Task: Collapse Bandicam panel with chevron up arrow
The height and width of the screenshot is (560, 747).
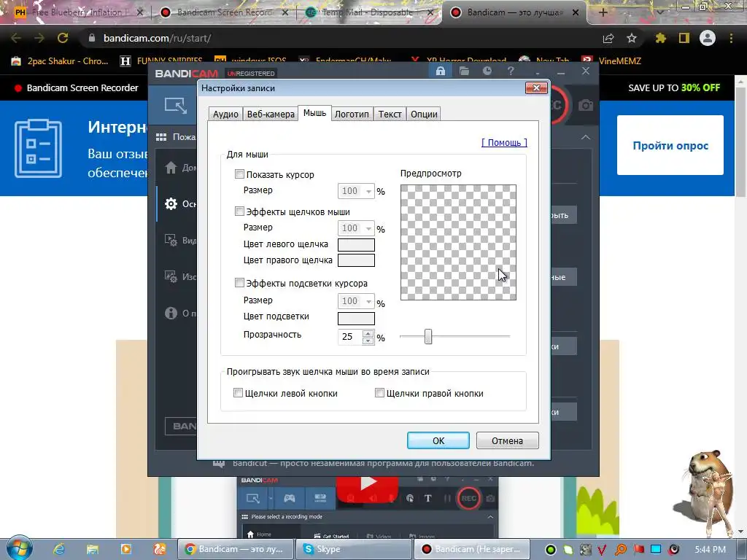Action: click(x=586, y=137)
